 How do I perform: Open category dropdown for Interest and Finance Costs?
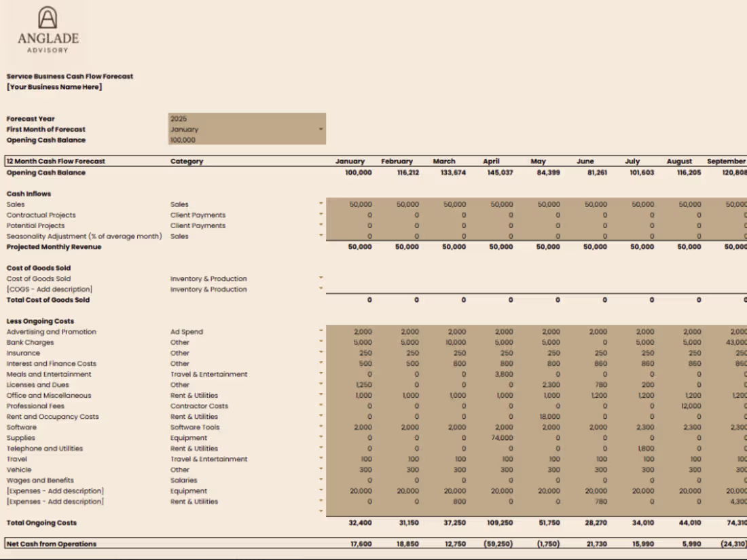point(321,362)
